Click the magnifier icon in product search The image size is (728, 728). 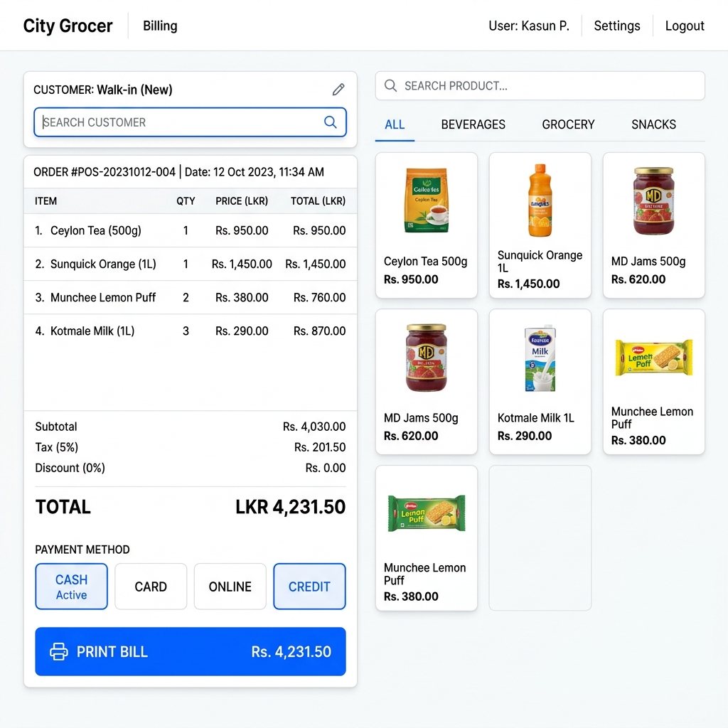click(x=390, y=85)
